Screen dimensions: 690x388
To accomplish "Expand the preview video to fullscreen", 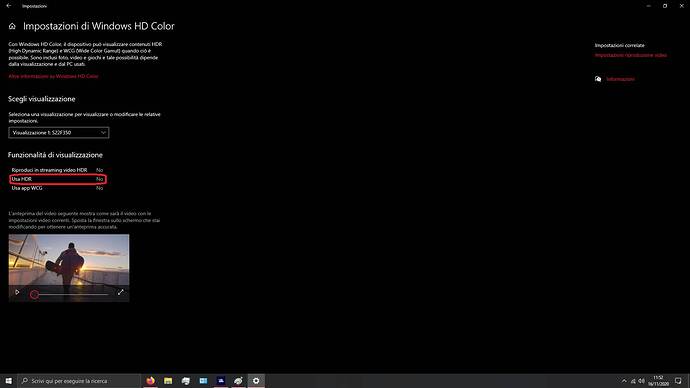I will [121, 292].
